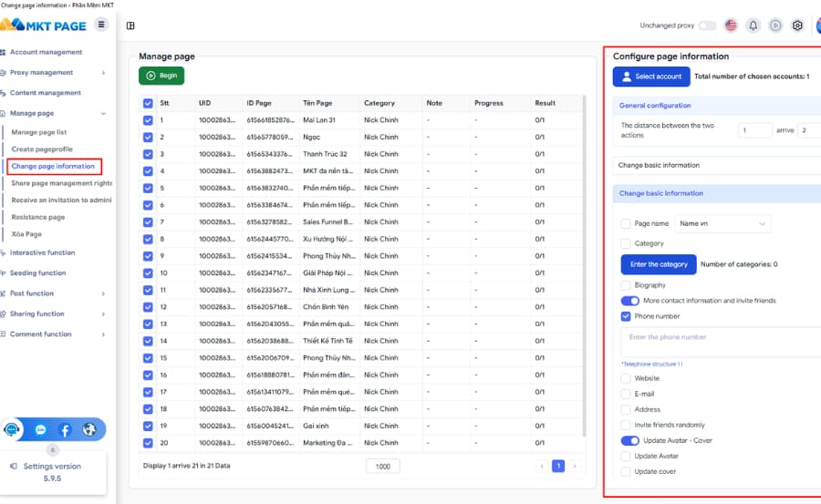Enable the Update cover checkbox
821x504 pixels.
point(626,471)
